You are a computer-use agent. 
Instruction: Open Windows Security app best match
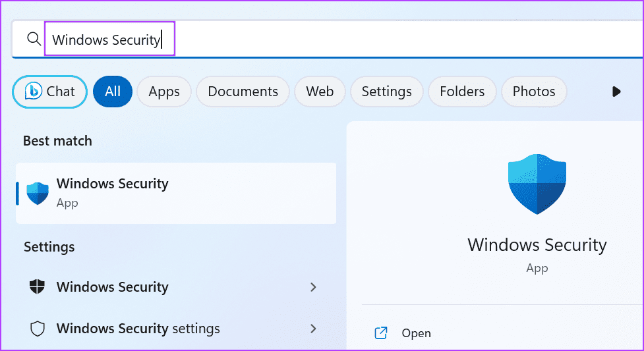[x=176, y=193]
